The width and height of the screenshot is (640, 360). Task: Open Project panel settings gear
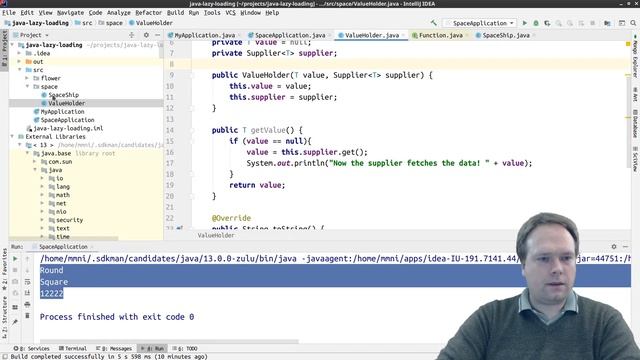[x=146, y=35]
